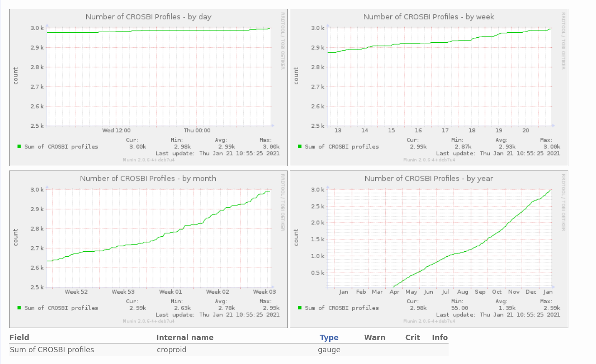Click the RRDTOOL watermark on the by day graph

coord(283,41)
